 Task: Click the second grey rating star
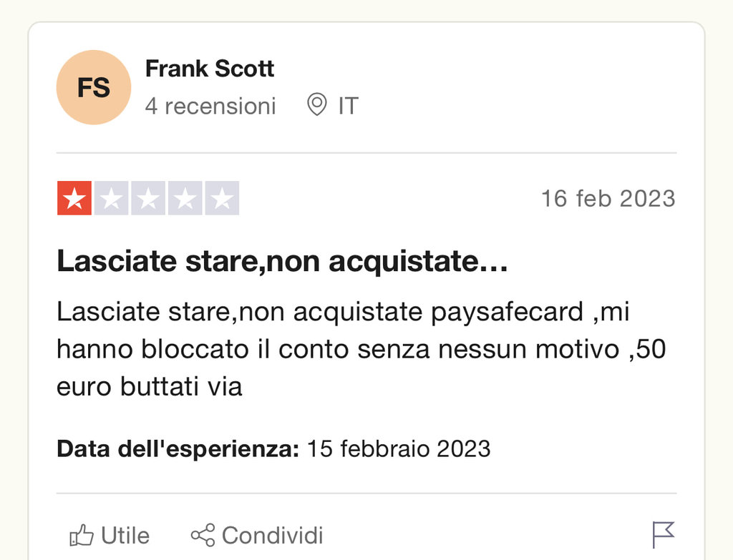pyautogui.click(x=111, y=198)
